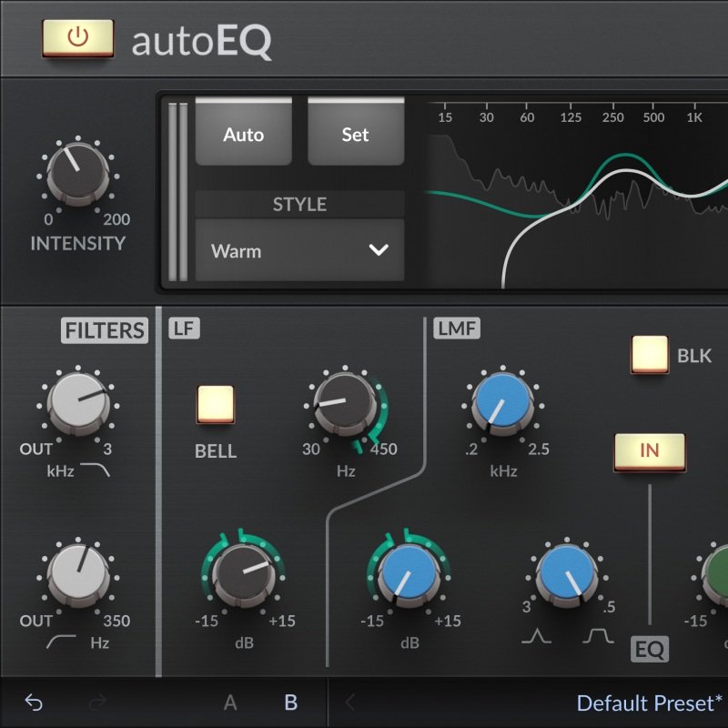This screenshot has height=728, width=728.
Task: Open the Warm style dropdown
Action: coord(299,250)
